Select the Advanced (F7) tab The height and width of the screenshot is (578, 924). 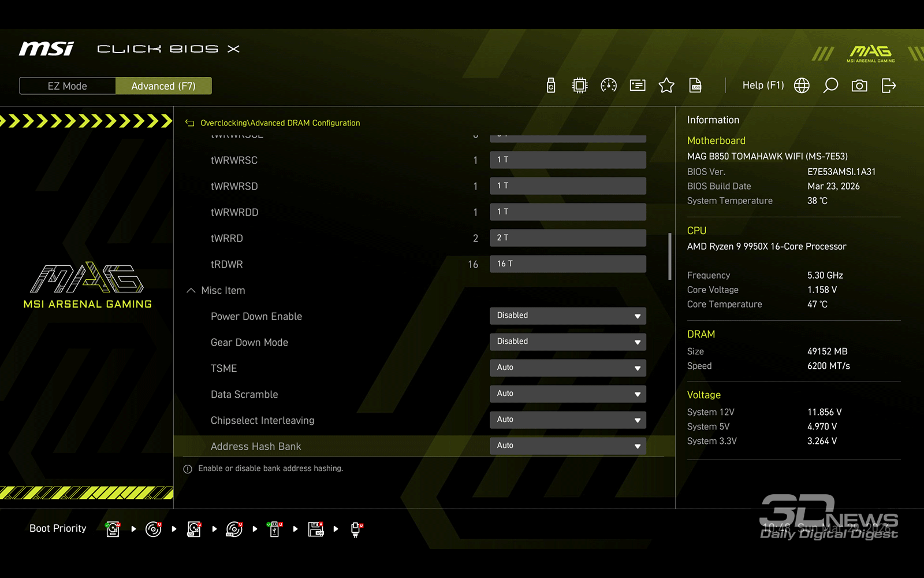(163, 86)
